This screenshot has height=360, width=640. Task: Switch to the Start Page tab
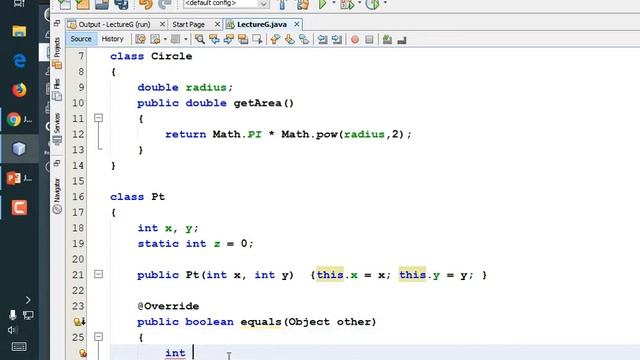pos(188,24)
